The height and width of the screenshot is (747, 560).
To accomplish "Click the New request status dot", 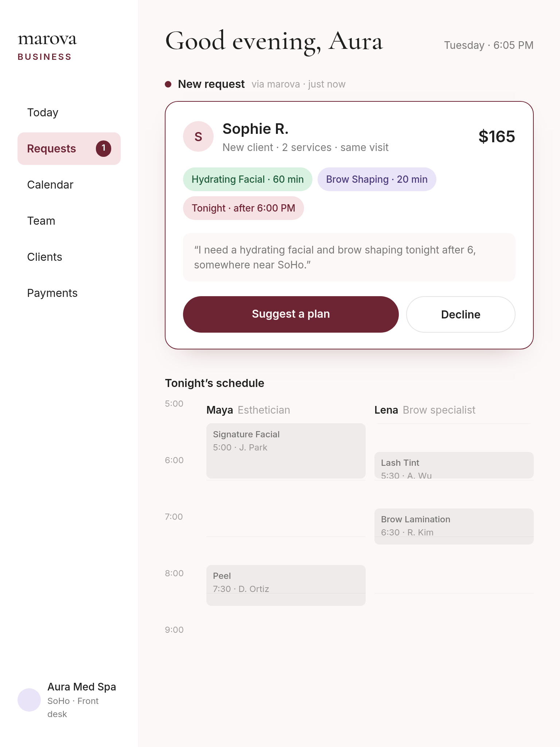I will (168, 84).
